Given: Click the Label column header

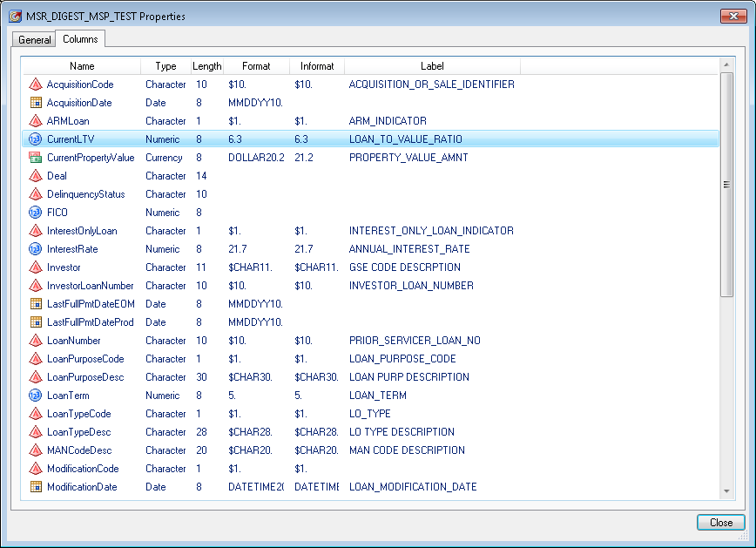Looking at the screenshot, I should pyautogui.click(x=432, y=65).
